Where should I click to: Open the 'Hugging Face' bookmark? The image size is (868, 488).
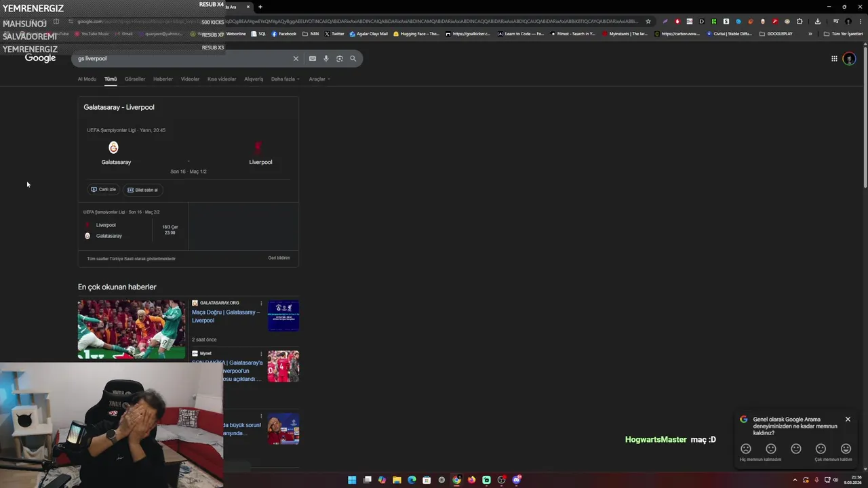pyautogui.click(x=416, y=34)
